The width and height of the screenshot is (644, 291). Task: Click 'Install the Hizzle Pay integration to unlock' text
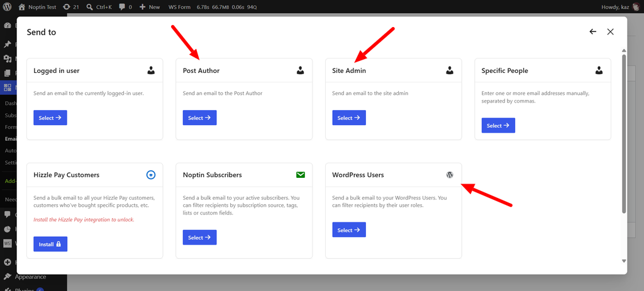pyautogui.click(x=84, y=219)
